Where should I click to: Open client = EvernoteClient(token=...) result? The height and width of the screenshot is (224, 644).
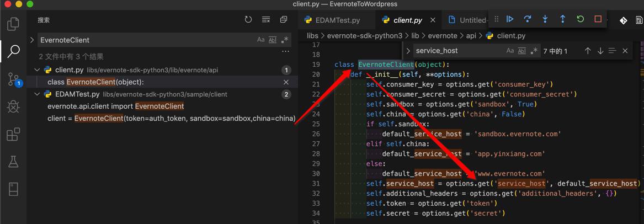click(x=172, y=119)
